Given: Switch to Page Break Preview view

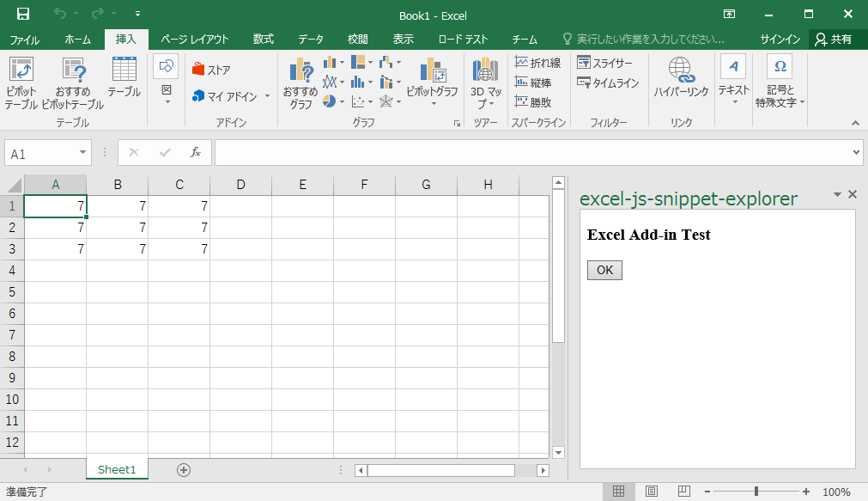Looking at the screenshot, I should (x=683, y=492).
